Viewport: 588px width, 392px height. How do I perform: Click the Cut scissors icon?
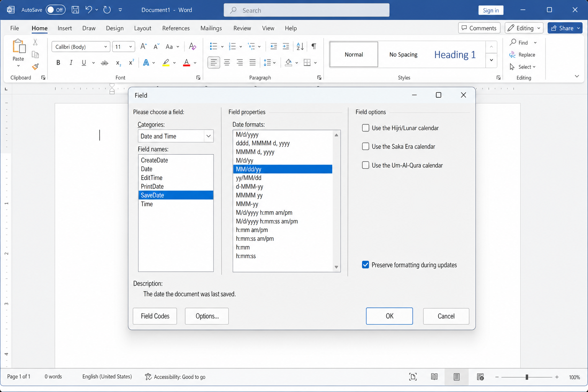(35, 42)
